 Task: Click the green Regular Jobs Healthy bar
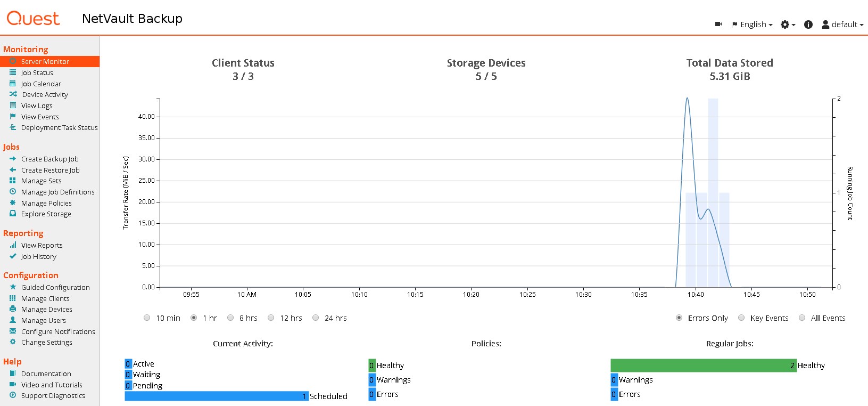702,366
